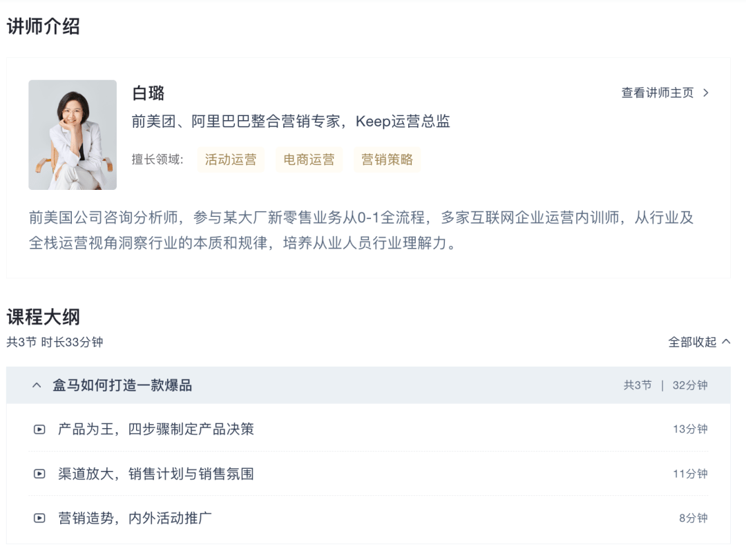Select the 活动运营 tag
746x560 pixels.
[x=231, y=160]
